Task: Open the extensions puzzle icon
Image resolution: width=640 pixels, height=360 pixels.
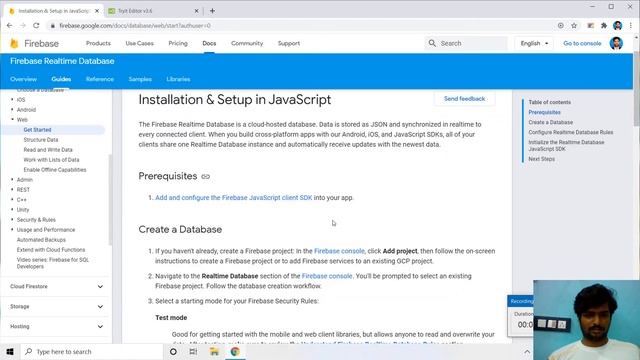Action: point(604,25)
